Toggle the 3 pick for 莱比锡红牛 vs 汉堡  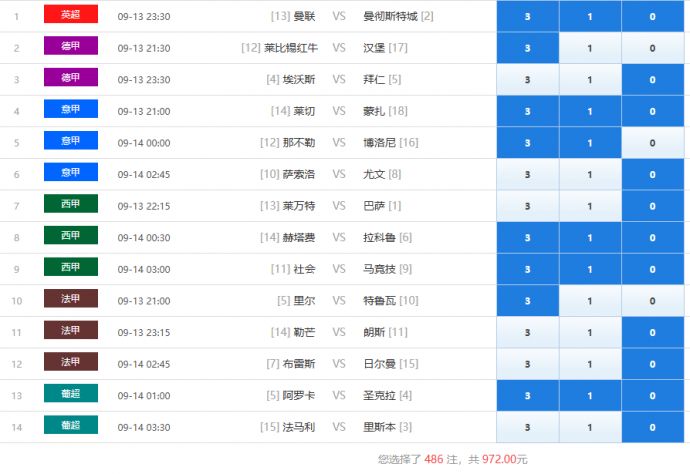528,48
